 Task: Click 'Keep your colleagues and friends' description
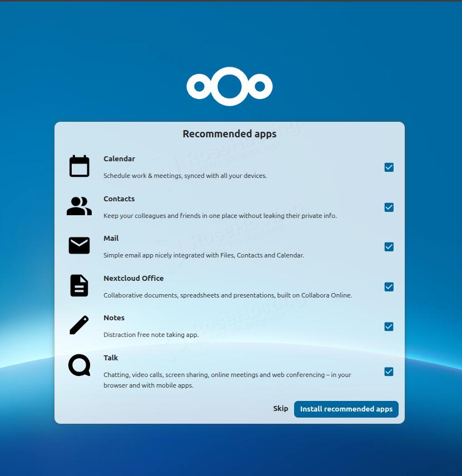coord(220,216)
